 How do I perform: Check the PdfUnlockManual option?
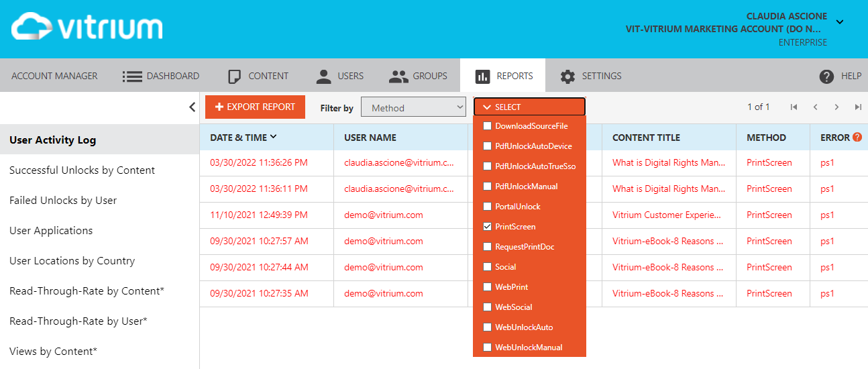click(488, 187)
